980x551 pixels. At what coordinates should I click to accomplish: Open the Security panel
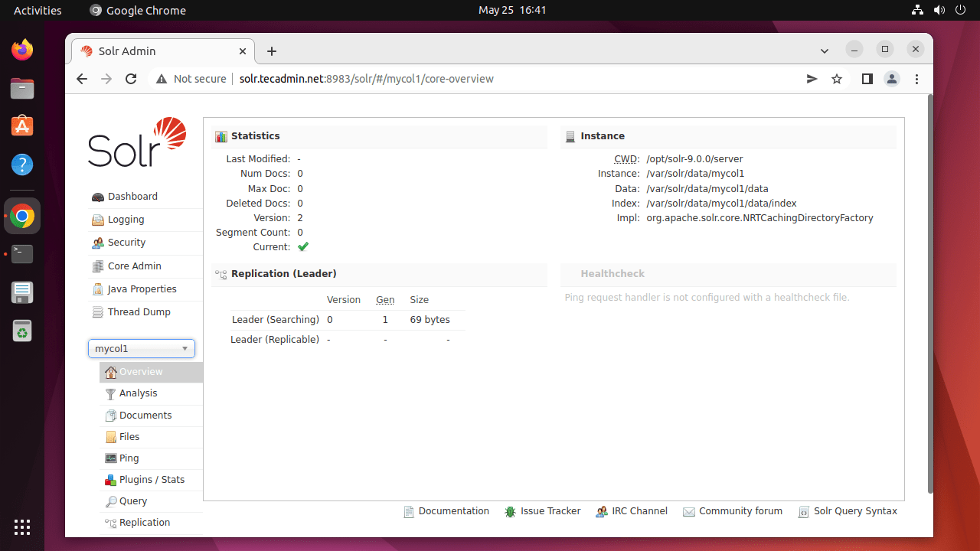coord(126,243)
